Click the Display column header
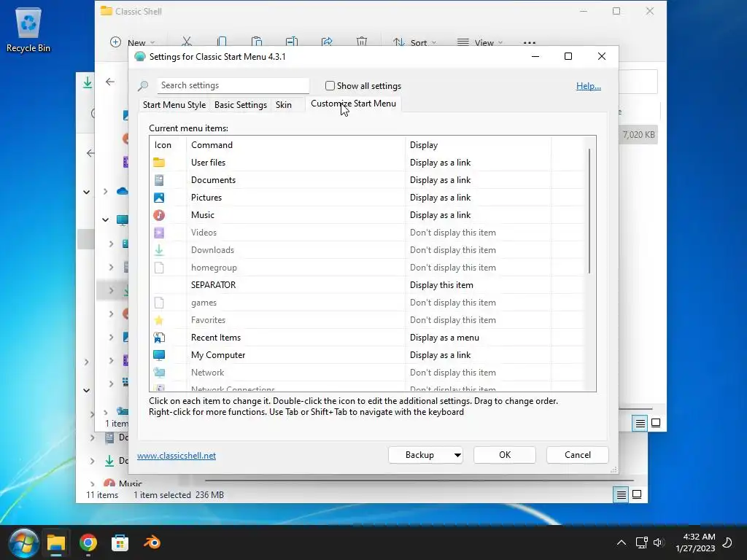Viewport: 747px width, 560px height. click(x=479, y=145)
